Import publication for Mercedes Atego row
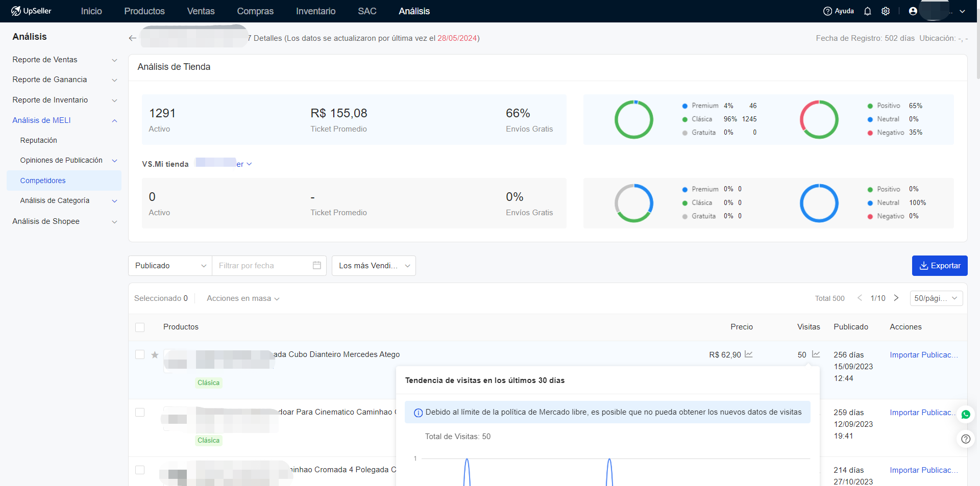 [x=924, y=355]
